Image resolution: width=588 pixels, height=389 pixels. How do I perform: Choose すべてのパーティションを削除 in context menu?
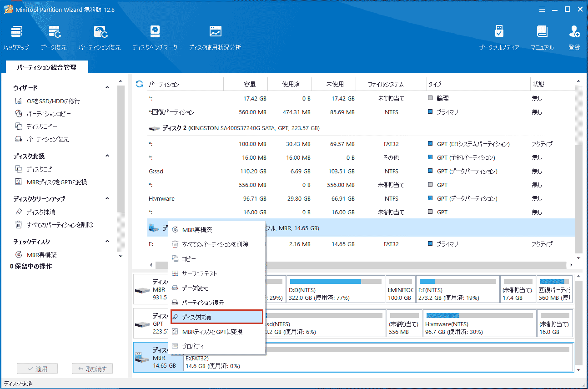[x=217, y=244]
